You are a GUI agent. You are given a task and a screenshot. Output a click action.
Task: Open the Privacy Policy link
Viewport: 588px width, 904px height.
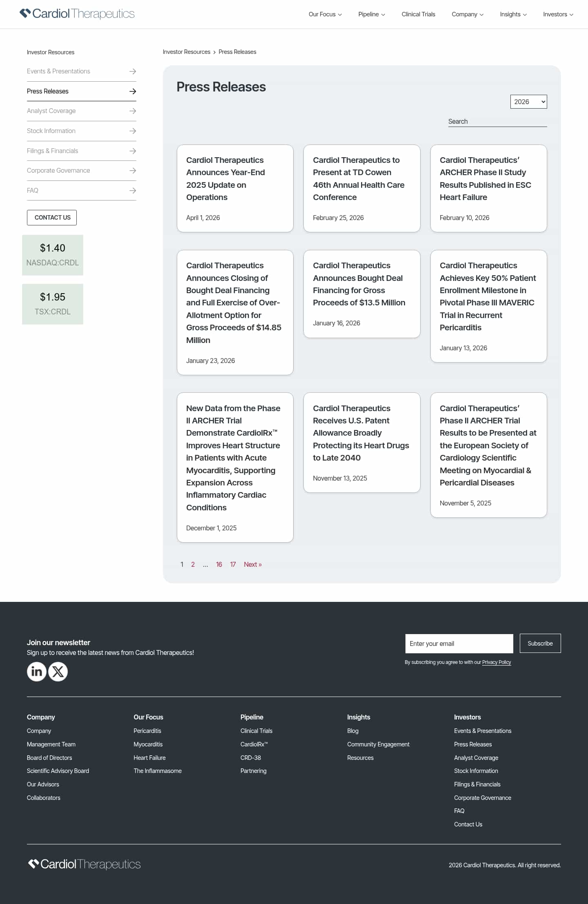tap(497, 662)
